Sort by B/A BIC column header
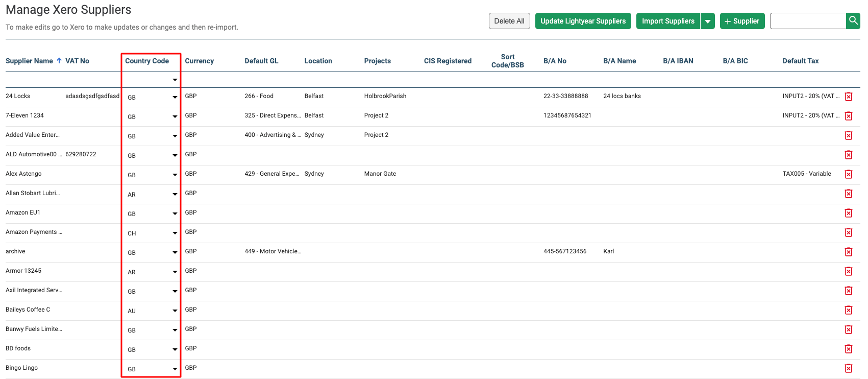 pyautogui.click(x=735, y=61)
